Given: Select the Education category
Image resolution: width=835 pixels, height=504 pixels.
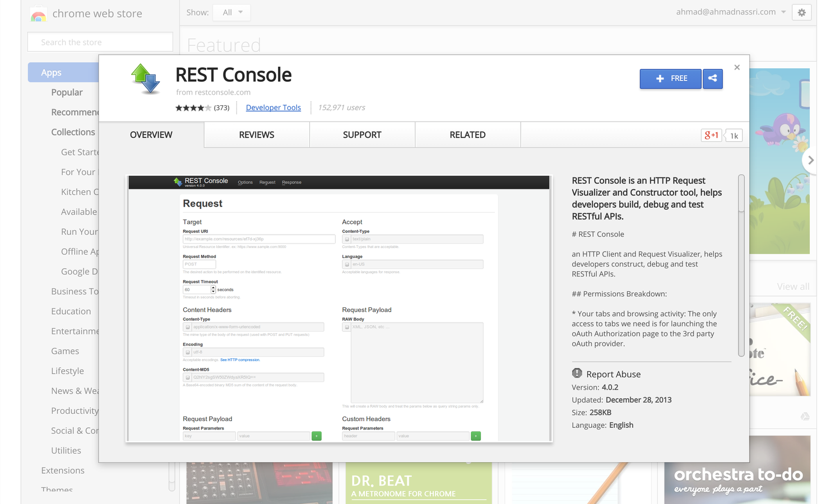Looking at the screenshot, I should click(x=71, y=311).
